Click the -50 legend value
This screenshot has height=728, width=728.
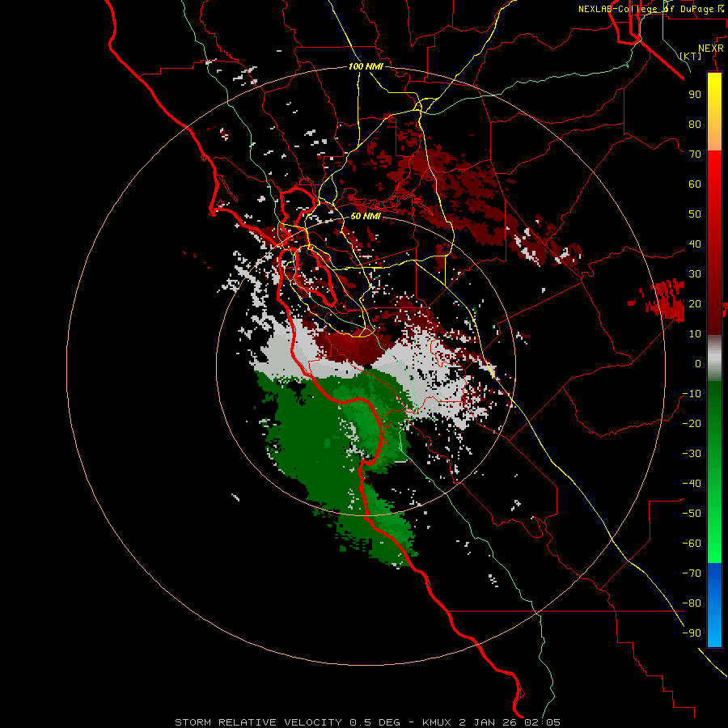point(692,514)
